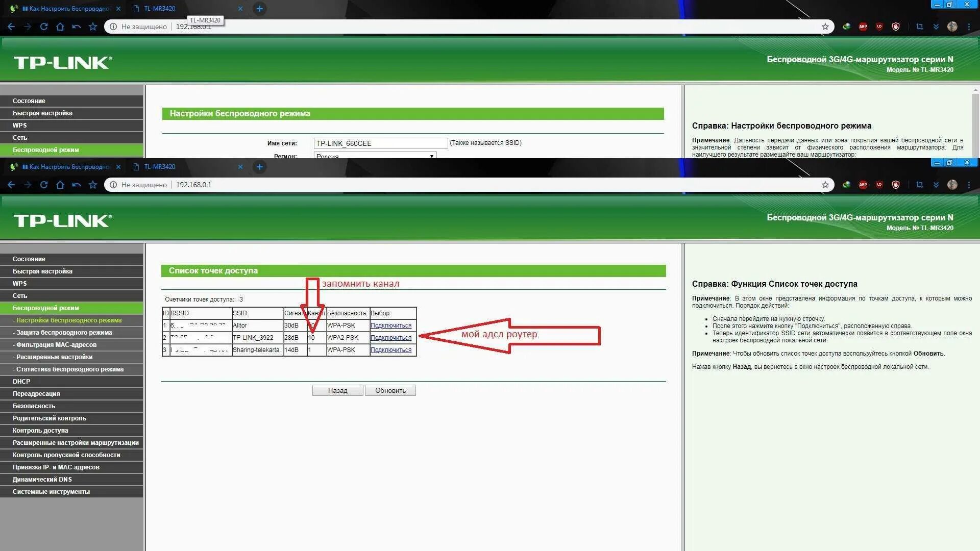980x551 pixels.
Task: Open the Регион dropdown in the upper window
Action: tap(375, 155)
